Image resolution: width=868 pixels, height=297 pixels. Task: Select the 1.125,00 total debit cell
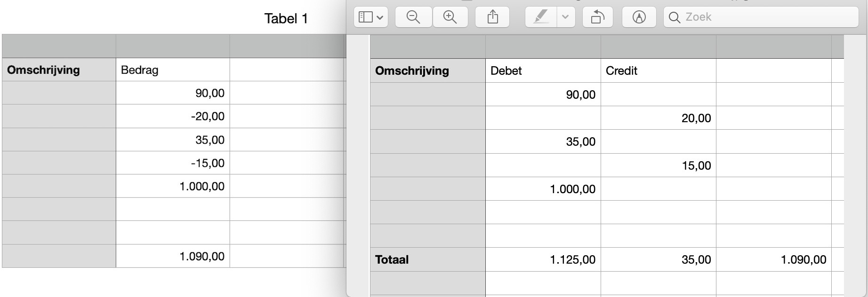coord(543,259)
